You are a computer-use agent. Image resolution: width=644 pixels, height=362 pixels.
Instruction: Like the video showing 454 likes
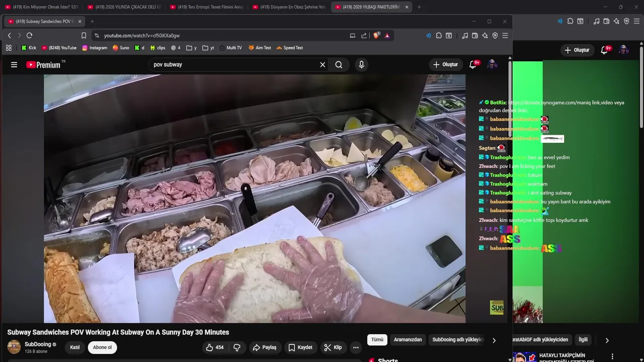point(215,347)
